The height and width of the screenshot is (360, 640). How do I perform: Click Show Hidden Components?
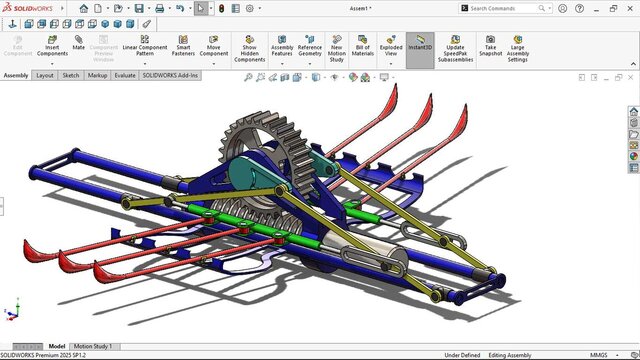point(249,49)
